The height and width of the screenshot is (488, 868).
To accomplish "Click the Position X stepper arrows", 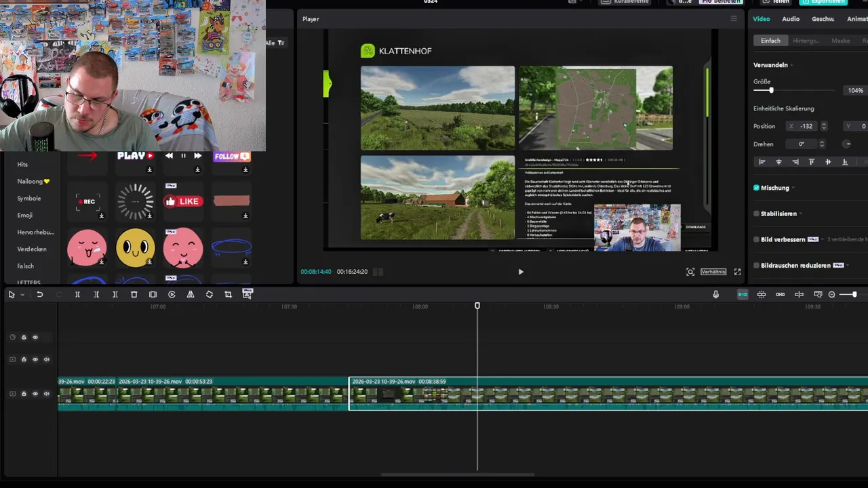I will (824, 126).
